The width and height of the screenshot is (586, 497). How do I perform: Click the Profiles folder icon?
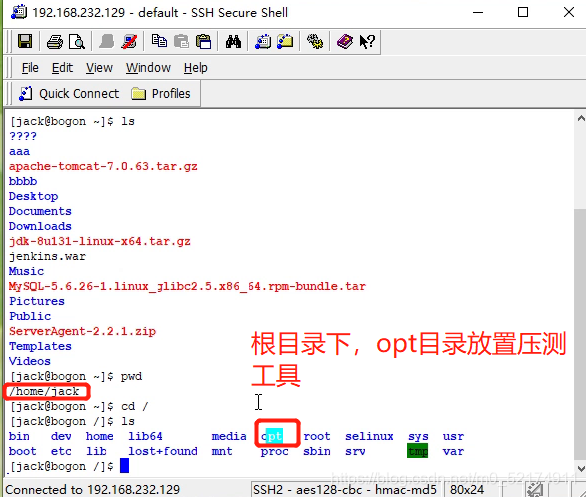pos(139,93)
